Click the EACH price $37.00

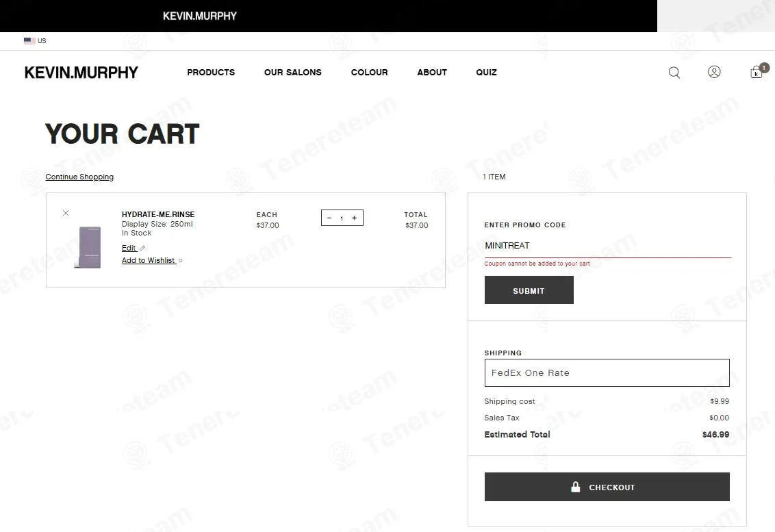(268, 225)
